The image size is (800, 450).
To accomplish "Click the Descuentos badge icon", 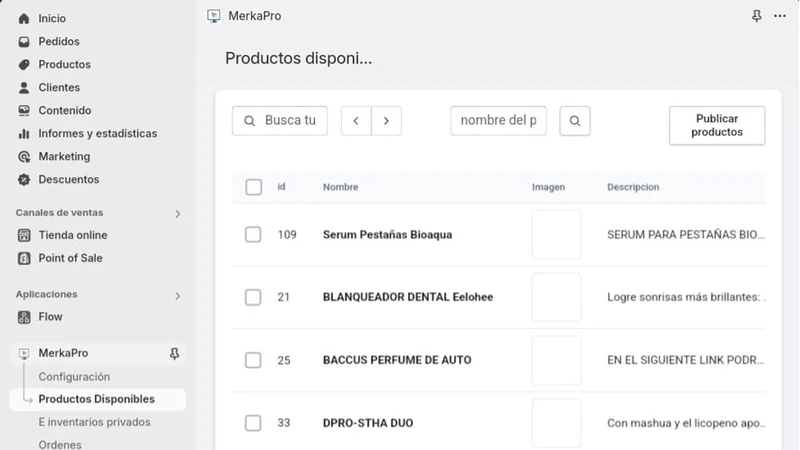I will tap(24, 180).
